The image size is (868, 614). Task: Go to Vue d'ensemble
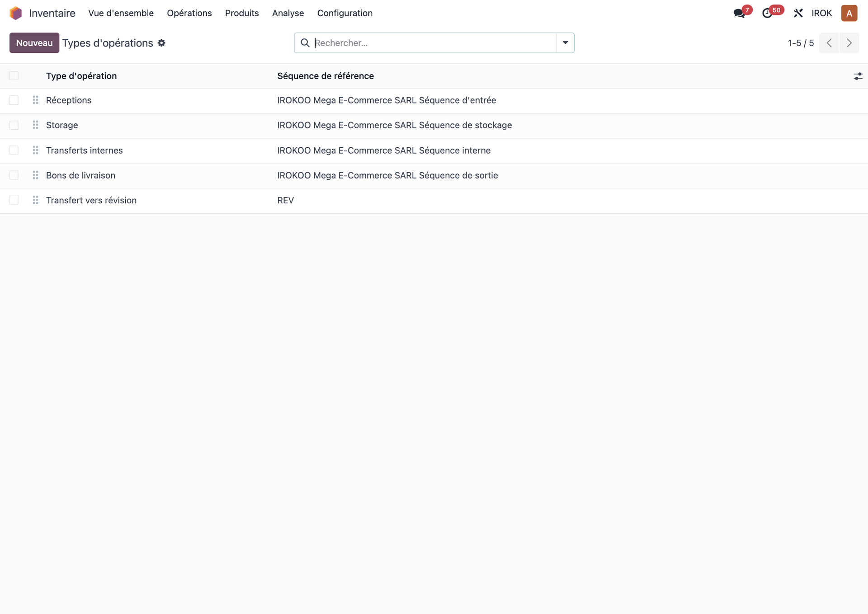(x=121, y=13)
